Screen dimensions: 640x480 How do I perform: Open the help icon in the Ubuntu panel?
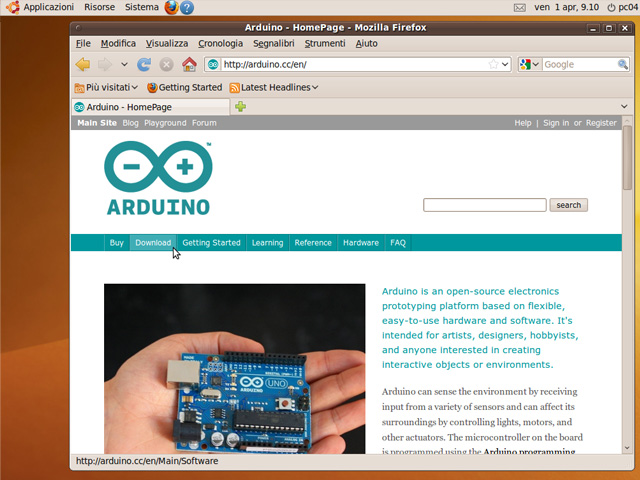click(x=187, y=7)
